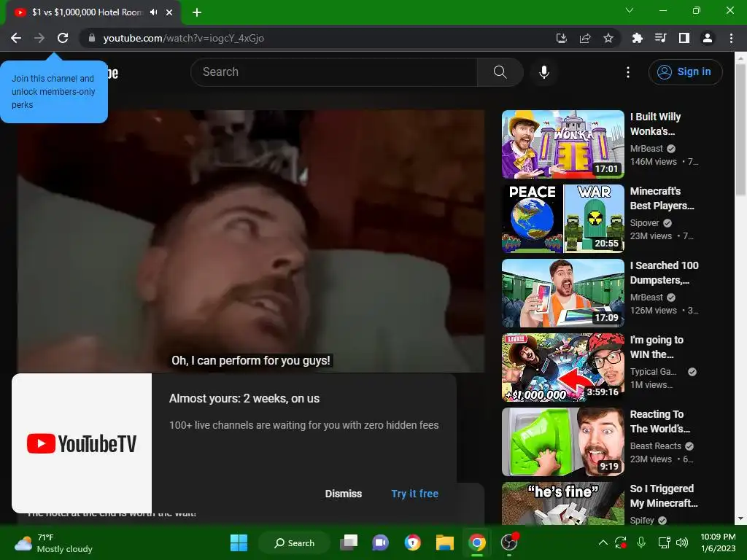Dismiss the YouTube TV promotion
The height and width of the screenshot is (560, 747).
tap(344, 494)
